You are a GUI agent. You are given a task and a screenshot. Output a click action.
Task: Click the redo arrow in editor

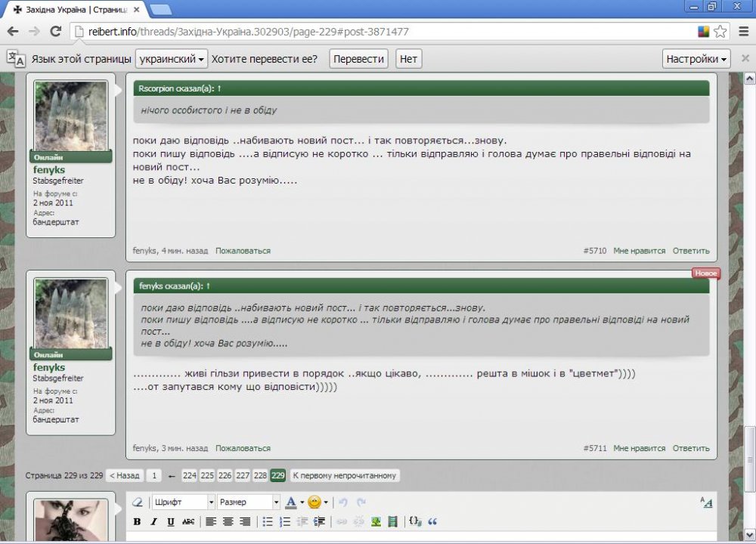click(x=361, y=502)
